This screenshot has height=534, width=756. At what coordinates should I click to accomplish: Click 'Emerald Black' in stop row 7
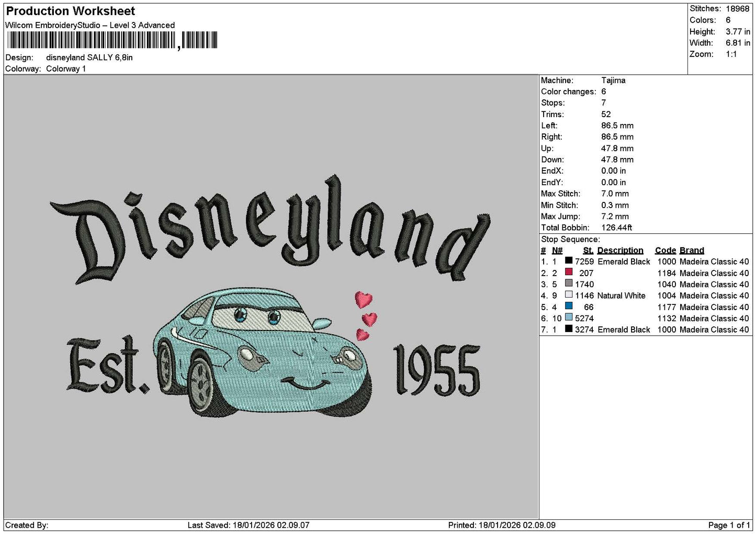pyautogui.click(x=624, y=330)
